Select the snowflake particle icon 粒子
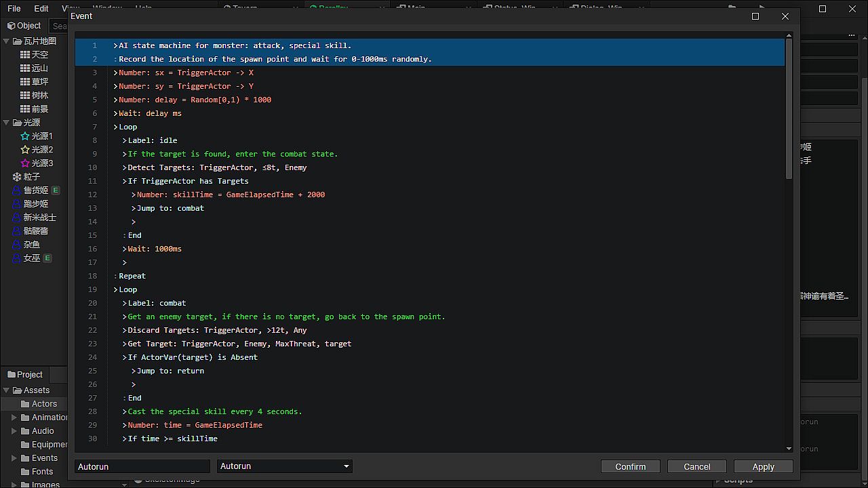This screenshot has width=868, height=488. pyautogui.click(x=17, y=177)
